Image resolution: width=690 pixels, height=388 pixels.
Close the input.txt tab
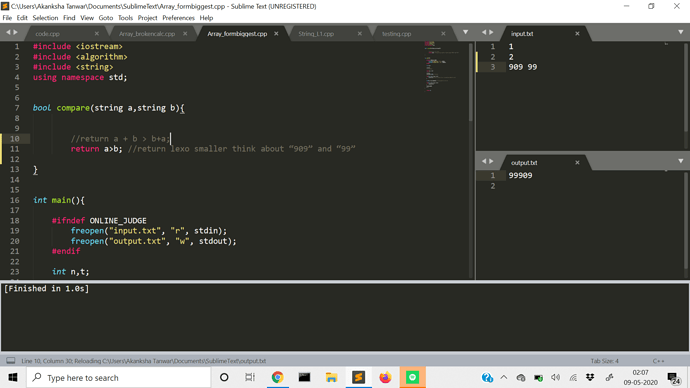click(577, 33)
